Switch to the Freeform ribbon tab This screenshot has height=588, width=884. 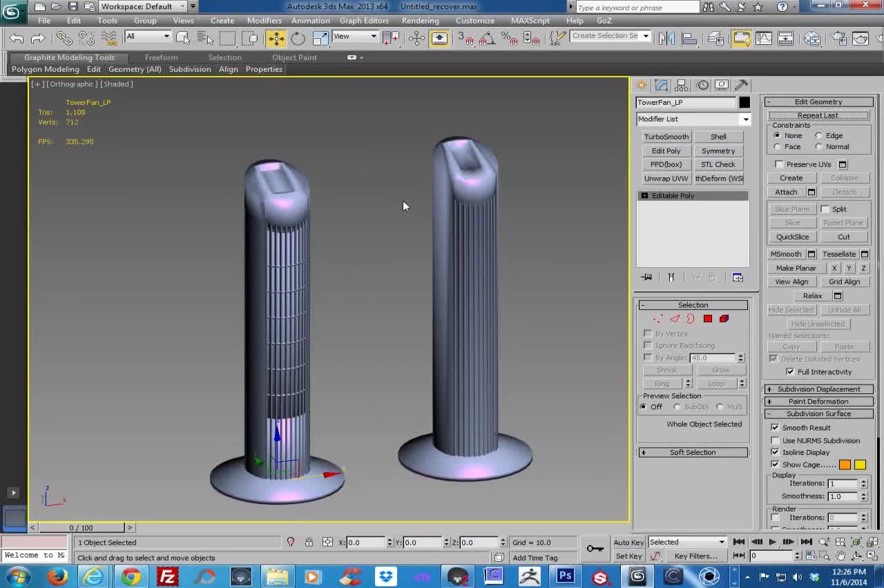click(x=161, y=58)
